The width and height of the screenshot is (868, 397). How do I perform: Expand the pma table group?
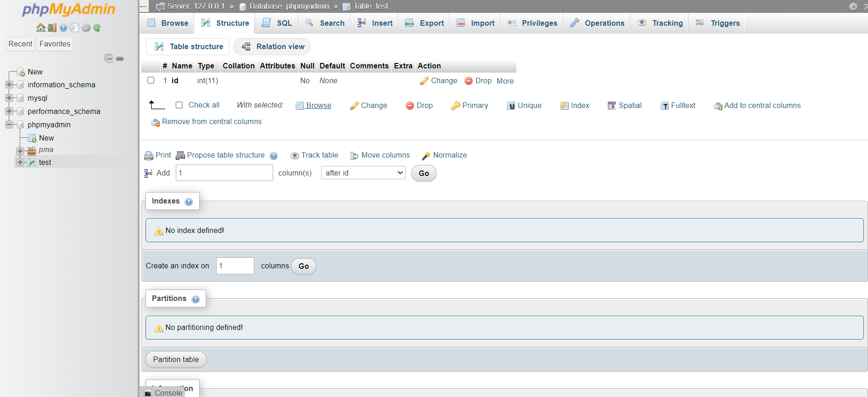pos(20,151)
